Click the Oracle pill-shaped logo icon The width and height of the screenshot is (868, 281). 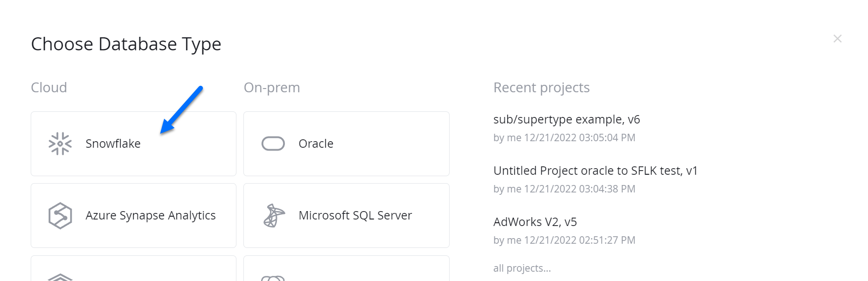pos(273,144)
